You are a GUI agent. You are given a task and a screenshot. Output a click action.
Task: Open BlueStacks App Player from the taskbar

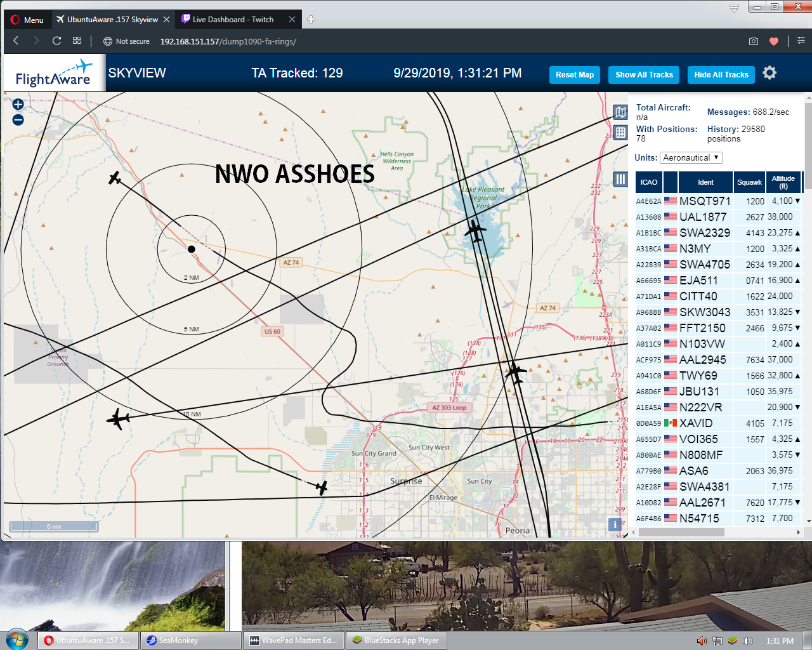point(396,640)
